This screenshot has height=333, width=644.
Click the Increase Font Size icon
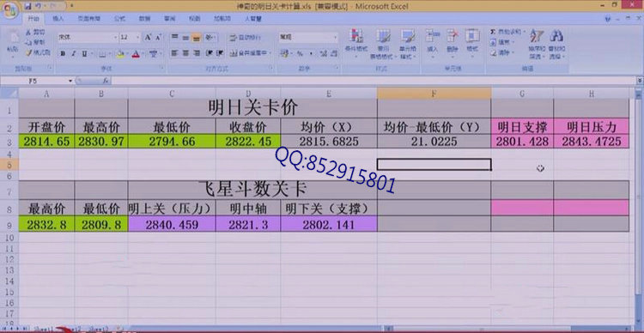(x=148, y=38)
